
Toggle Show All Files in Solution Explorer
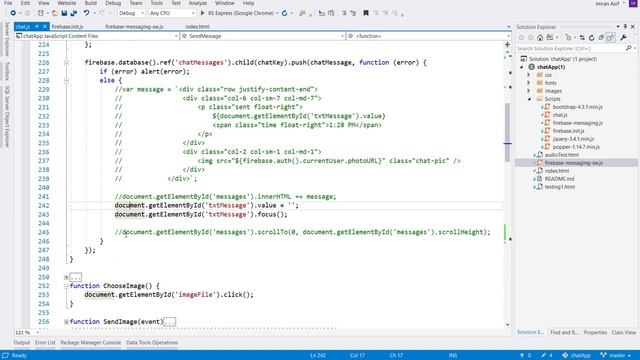(610, 38)
